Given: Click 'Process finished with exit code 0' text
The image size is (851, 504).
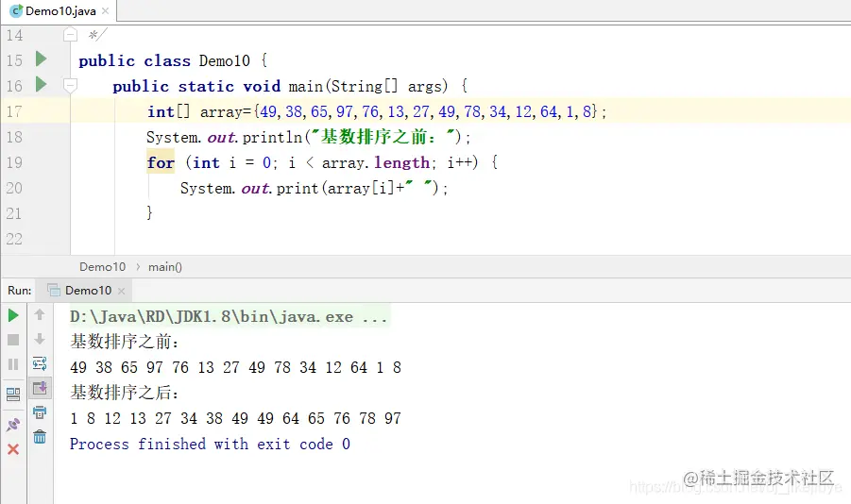Looking at the screenshot, I should pos(210,444).
